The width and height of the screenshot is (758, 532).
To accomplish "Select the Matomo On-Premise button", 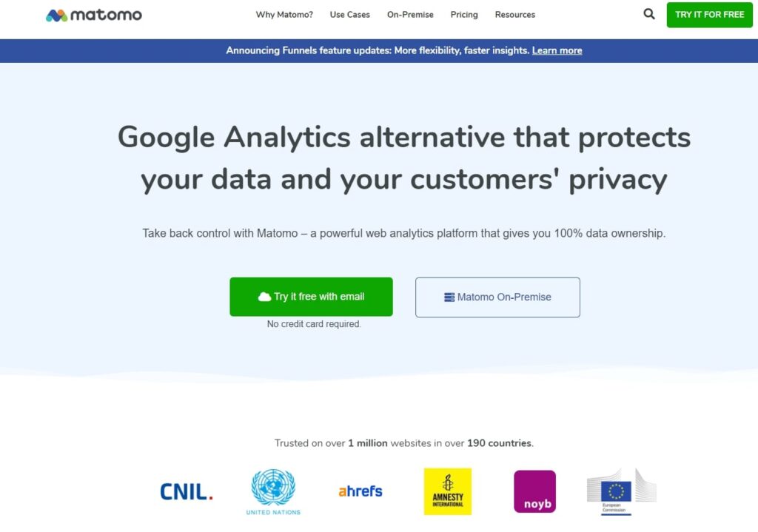I will click(x=497, y=297).
